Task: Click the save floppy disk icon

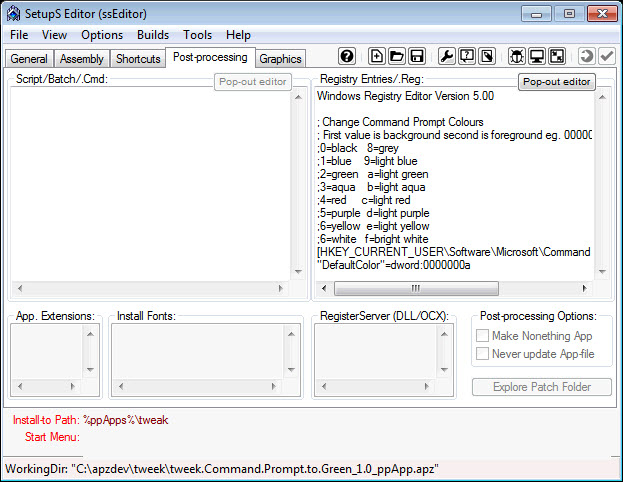Action: [417, 56]
